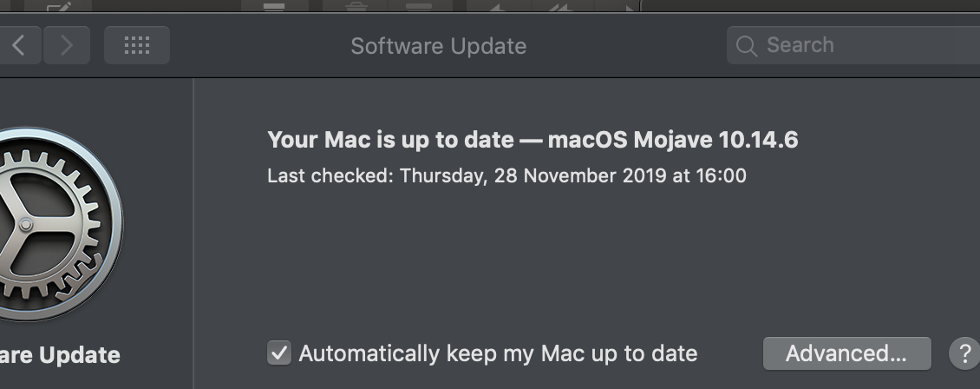Click the junk icon right of trash
Screen dimensions: 980x389
(419, 6)
